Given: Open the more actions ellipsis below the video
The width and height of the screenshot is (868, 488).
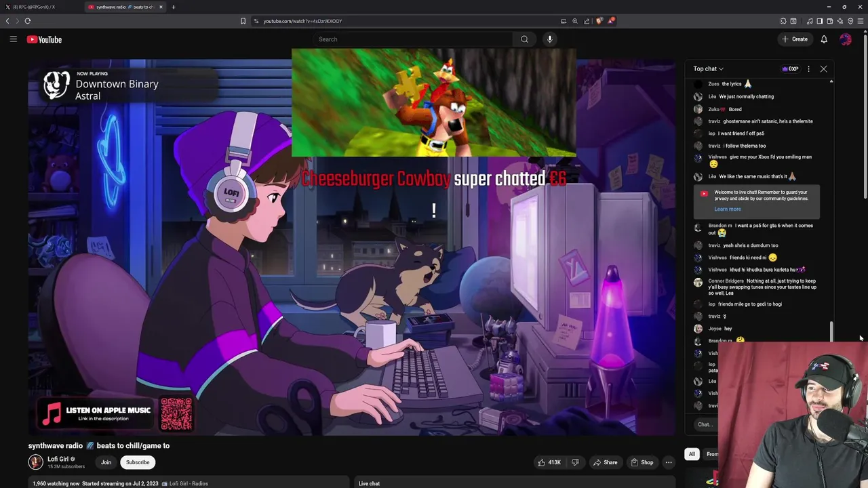Looking at the screenshot, I should [x=669, y=462].
